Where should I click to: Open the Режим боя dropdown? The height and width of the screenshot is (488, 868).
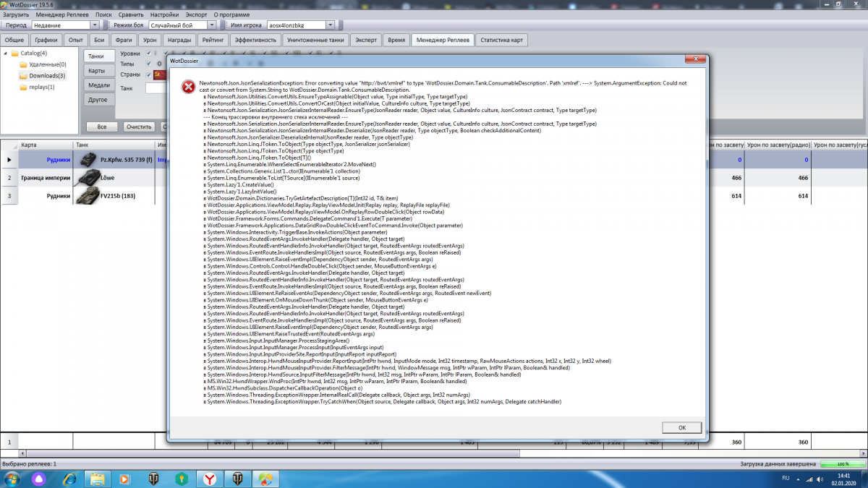click(211, 25)
